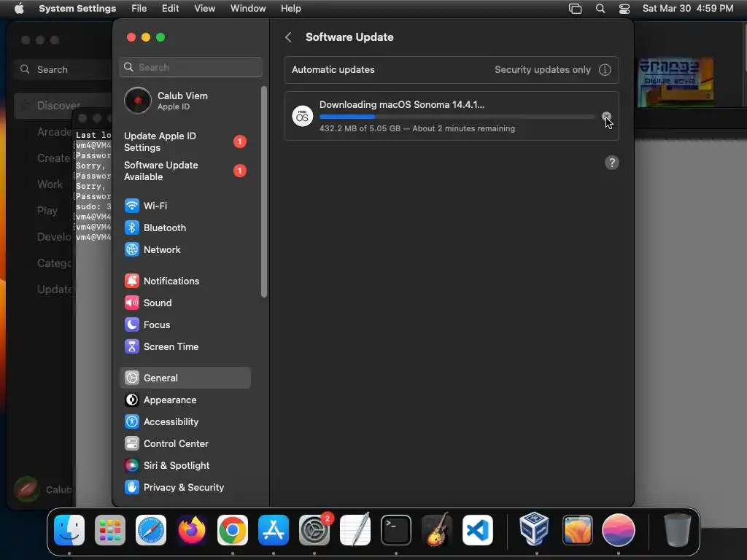Viewport: 747px width, 560px height.
Task: Select Play in the App Store window
Action: tap(47, 211)
